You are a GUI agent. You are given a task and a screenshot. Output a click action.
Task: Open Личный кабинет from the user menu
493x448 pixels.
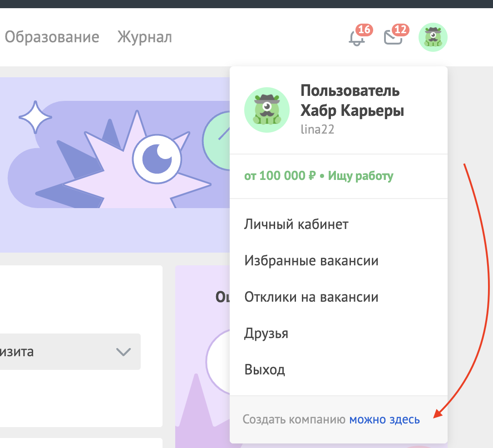(x=296, y=224)
